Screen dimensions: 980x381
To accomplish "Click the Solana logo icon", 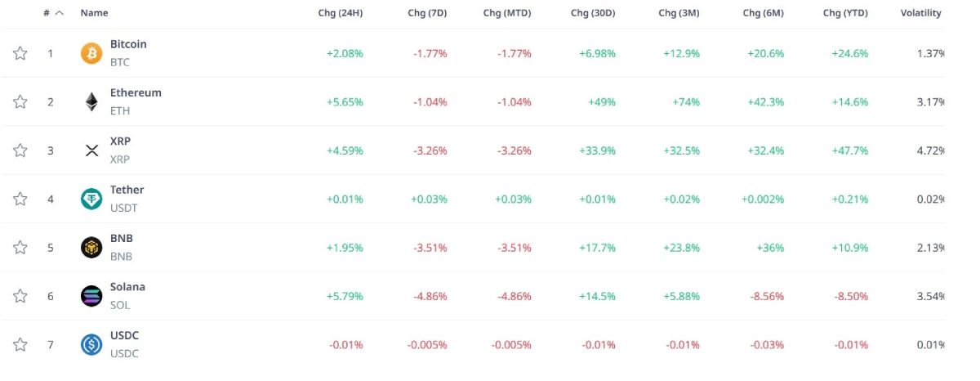I will coord(91,296).
